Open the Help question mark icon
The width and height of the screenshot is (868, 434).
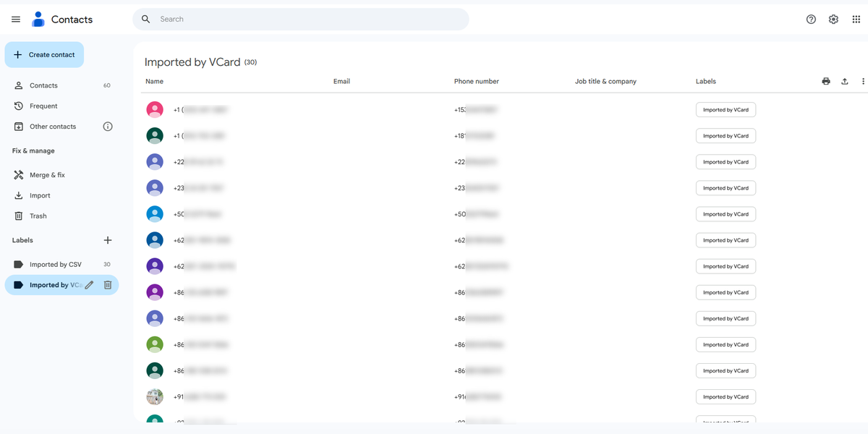point(811,20)
